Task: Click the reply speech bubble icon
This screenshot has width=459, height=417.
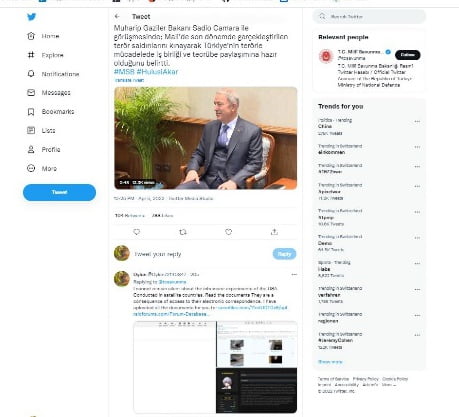Action: pyautogui.click(x=137, y=232)
